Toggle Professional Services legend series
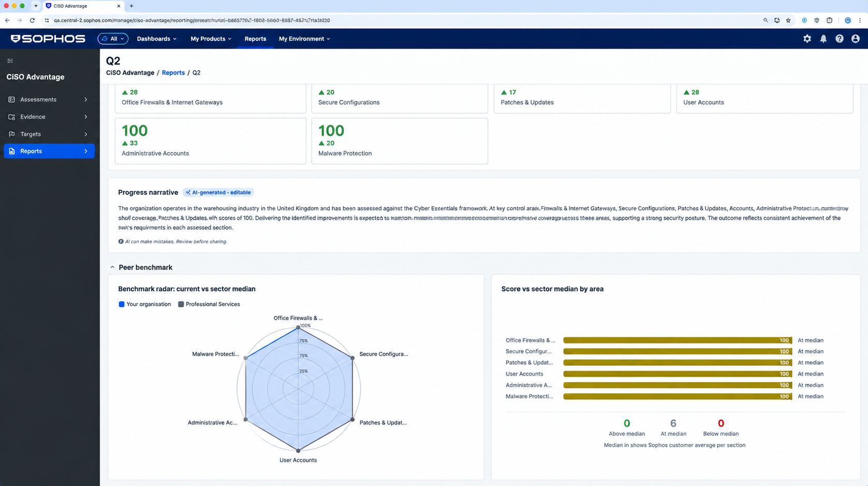Viewport: 868px width, 486px height. (x=209, y=304)
